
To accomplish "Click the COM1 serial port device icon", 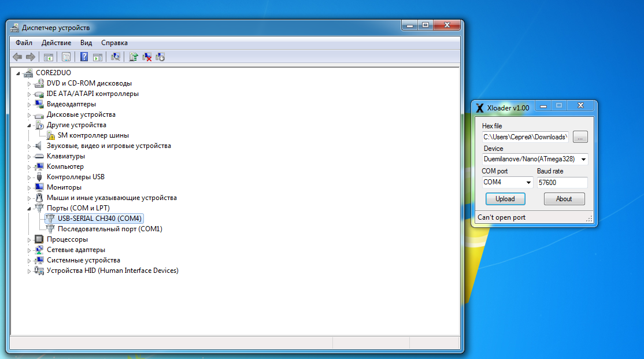I will click(50, 229).
